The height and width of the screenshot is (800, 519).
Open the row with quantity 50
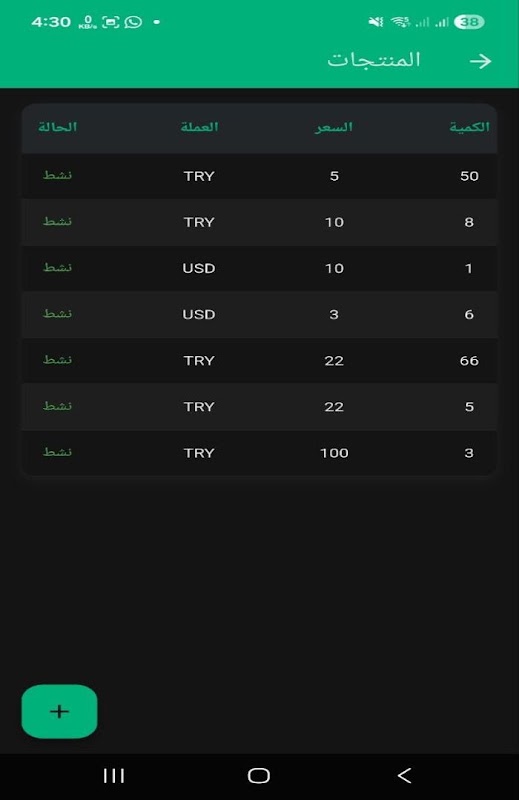pyautogui.click(x=259, y=176)
